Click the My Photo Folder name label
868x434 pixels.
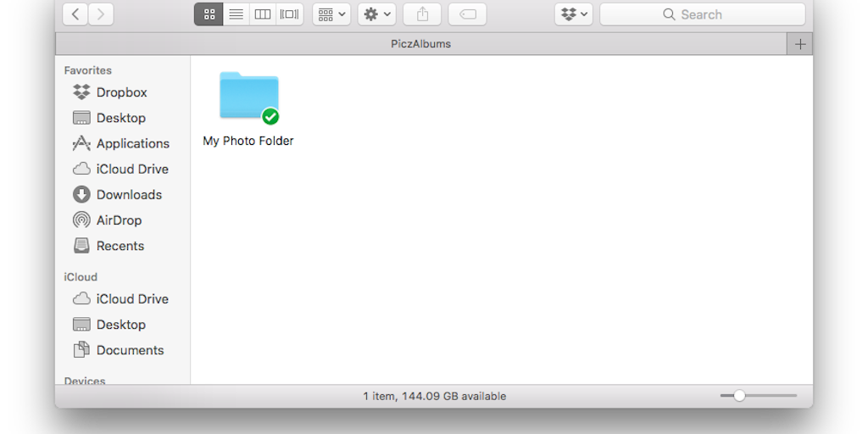[x=248, y=141]
